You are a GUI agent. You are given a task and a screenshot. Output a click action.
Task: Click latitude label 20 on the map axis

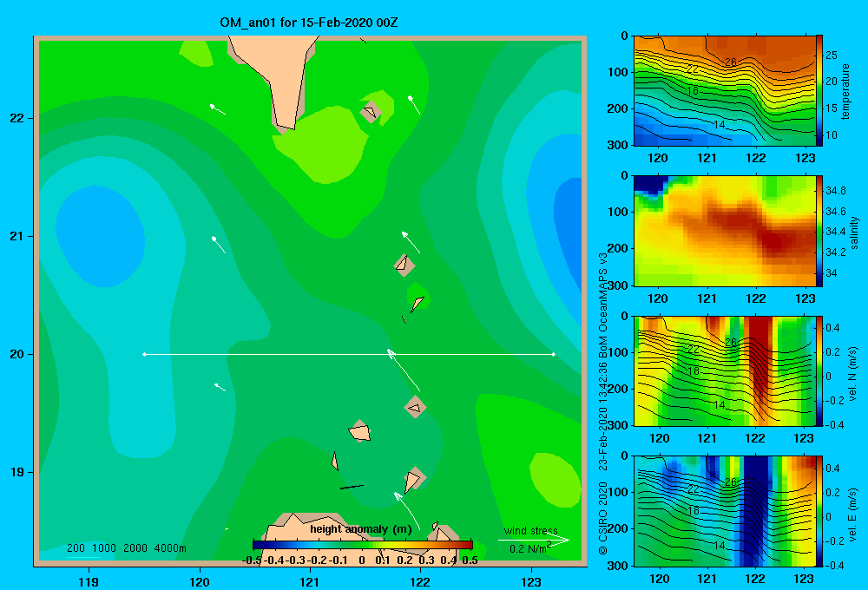point(16,354)
